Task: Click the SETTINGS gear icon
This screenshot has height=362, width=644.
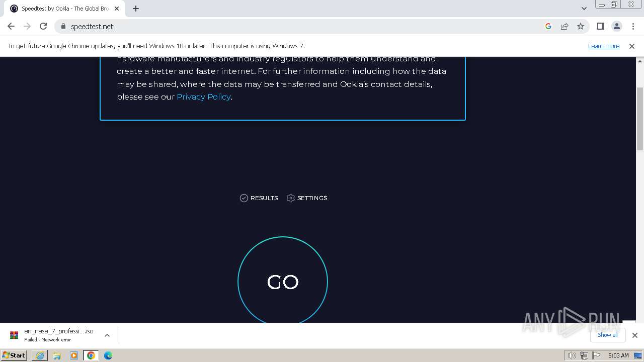Action: [x=290, y=198]
